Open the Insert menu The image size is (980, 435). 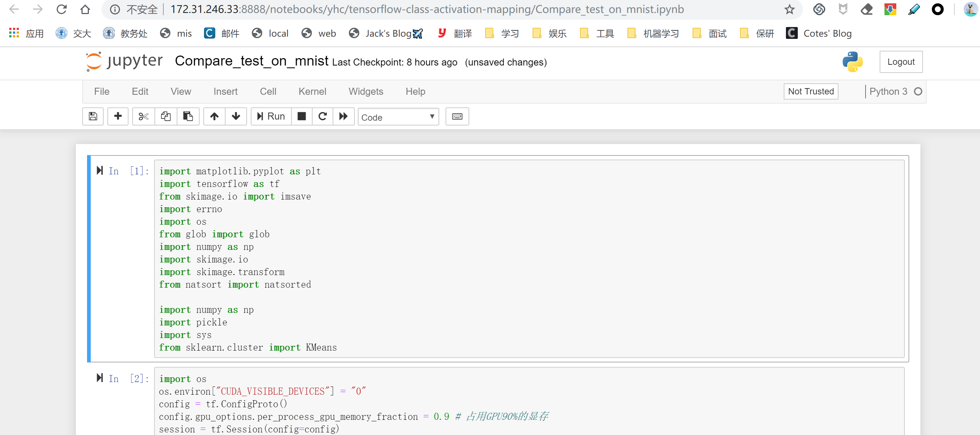[x=226, y=92]
